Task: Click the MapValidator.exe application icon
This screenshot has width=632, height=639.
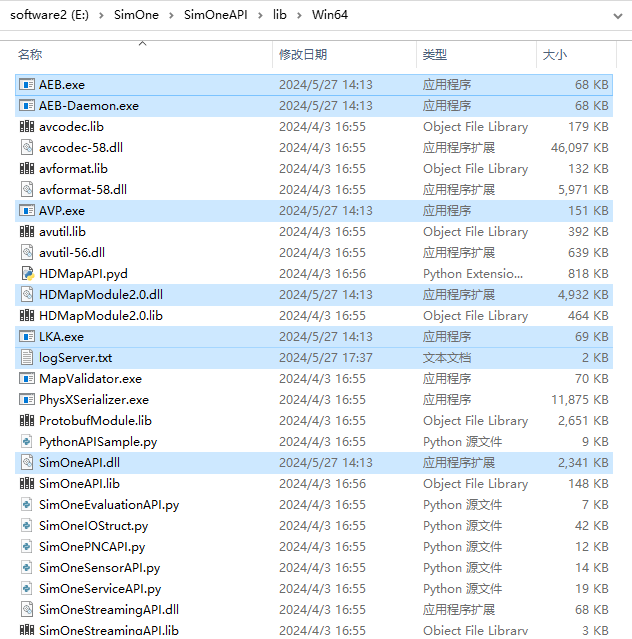Action: coord(27,379)
